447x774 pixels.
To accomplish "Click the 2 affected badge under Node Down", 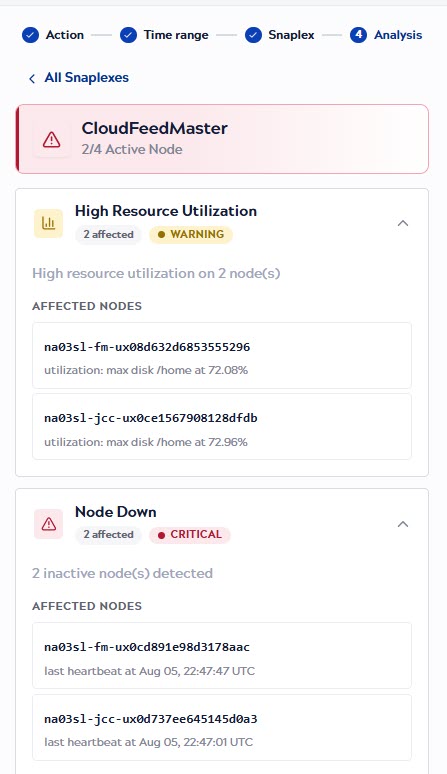I will pos(109,535).
